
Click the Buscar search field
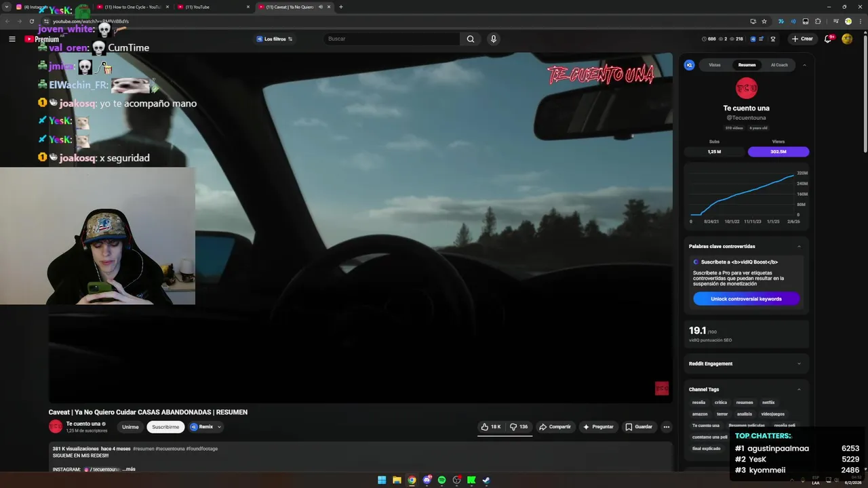coord(392,39)
